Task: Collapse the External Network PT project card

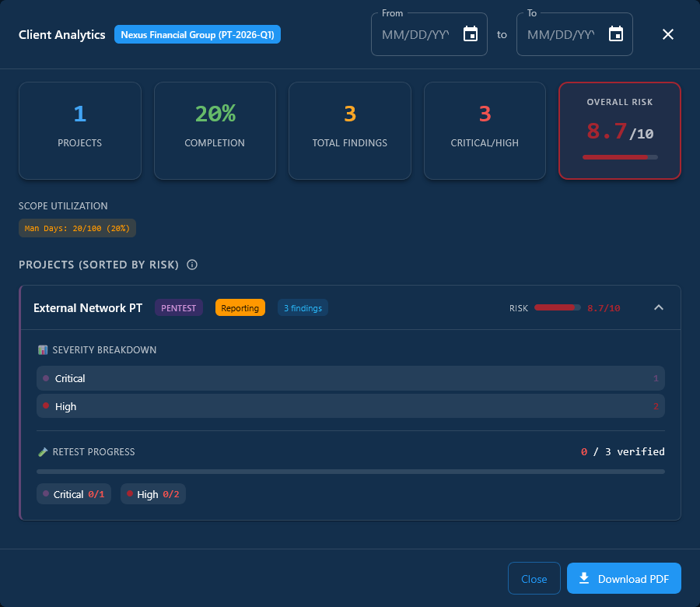Action: tap(659, 307)
